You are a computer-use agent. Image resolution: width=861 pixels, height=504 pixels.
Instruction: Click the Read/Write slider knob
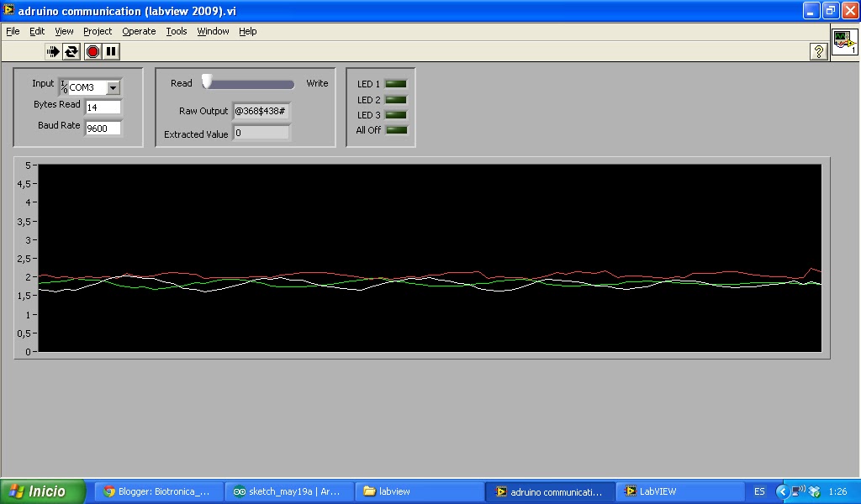(x=207, y=81)
